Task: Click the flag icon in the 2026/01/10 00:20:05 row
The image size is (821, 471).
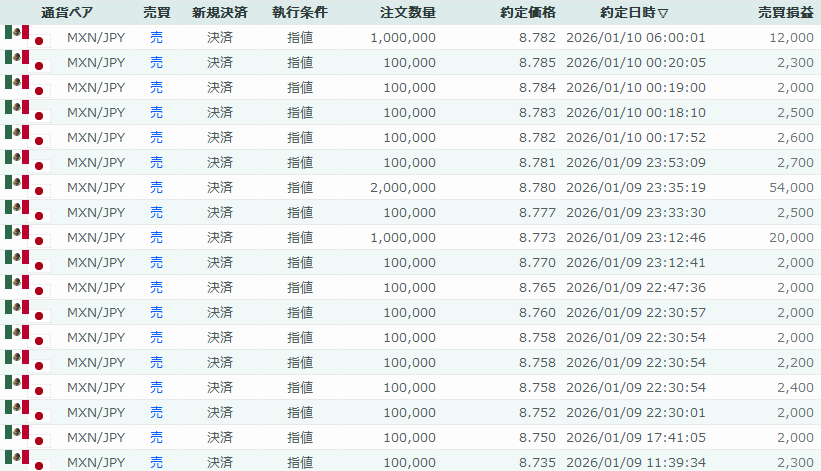Action: [x=27, y=62]
